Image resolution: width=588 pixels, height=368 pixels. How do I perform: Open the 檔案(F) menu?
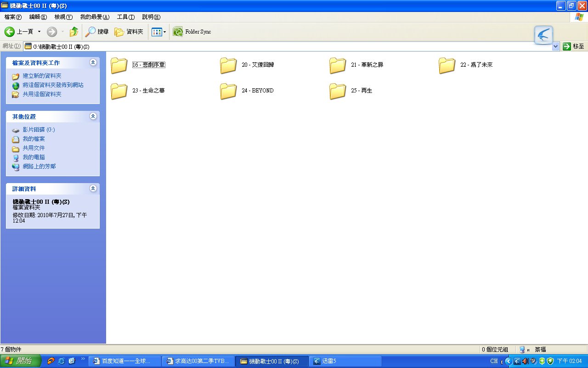click(x=13, y=17)
